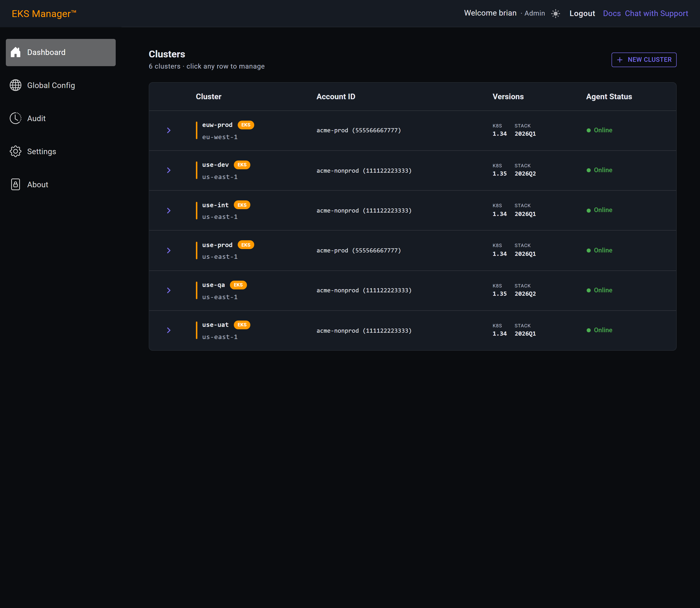This screenshot has width=700, height=608.
Task: Click the Agent Status column header
Action: [x=609, y=97]
